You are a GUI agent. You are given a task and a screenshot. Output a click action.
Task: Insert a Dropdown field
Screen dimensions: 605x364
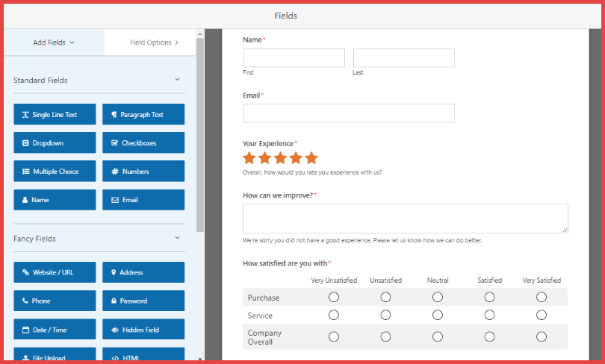[55, 143]
